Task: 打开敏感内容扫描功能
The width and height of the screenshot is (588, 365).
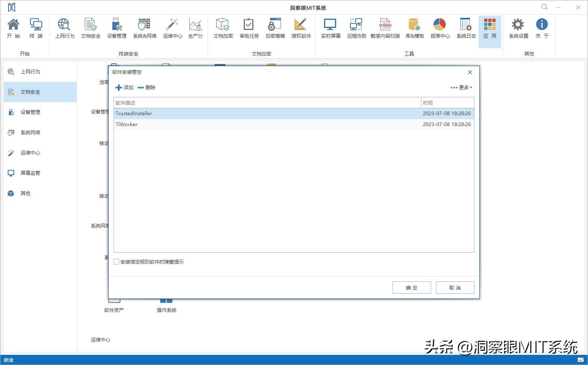Action: click(384, 28)
